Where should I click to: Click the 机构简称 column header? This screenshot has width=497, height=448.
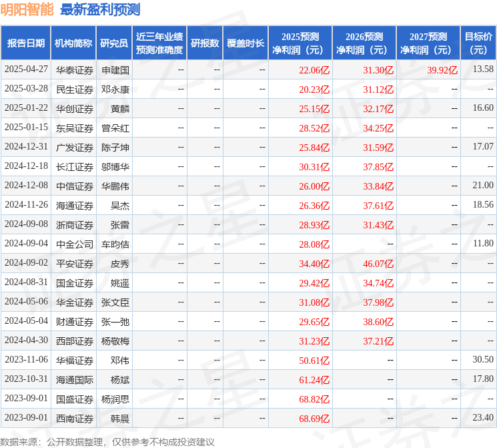pos(73,43)
